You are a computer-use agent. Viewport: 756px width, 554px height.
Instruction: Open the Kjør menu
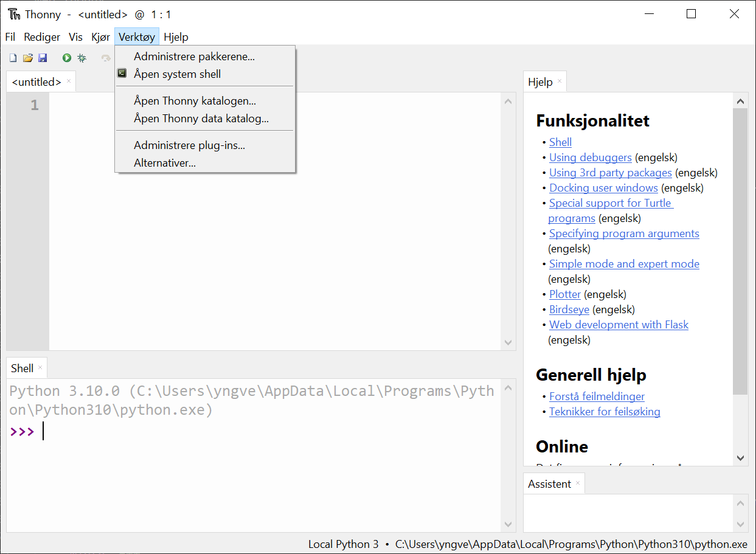coord(101,37)
